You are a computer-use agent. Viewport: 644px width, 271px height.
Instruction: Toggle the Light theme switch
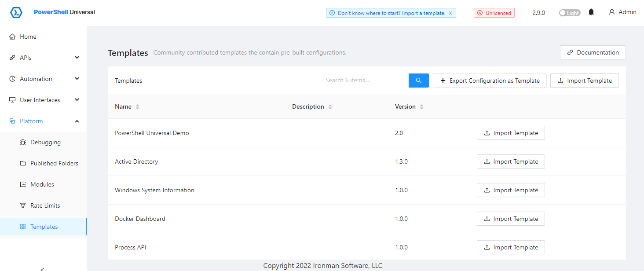(569, 13)
